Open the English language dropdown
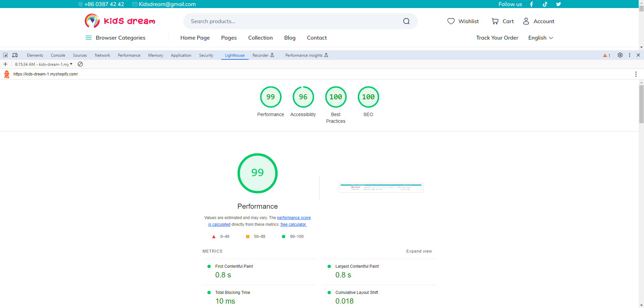This screenshot has width=644, height=308. (541, 38)
